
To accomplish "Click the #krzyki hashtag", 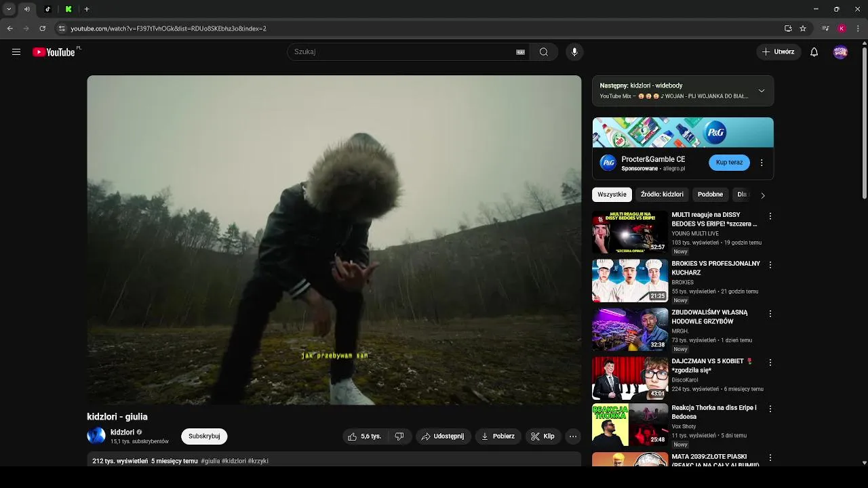I will pyautogui.click(x=258, y=461).
